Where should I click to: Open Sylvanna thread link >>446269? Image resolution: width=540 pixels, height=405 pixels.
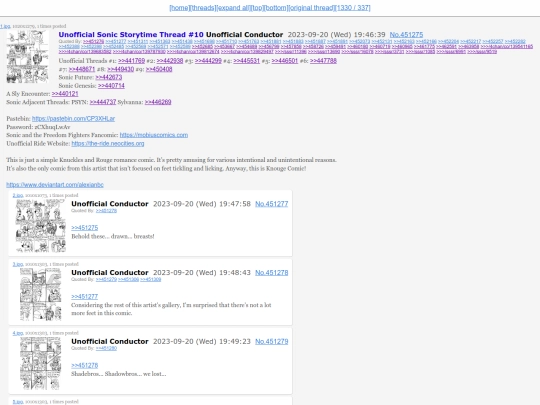158,102
